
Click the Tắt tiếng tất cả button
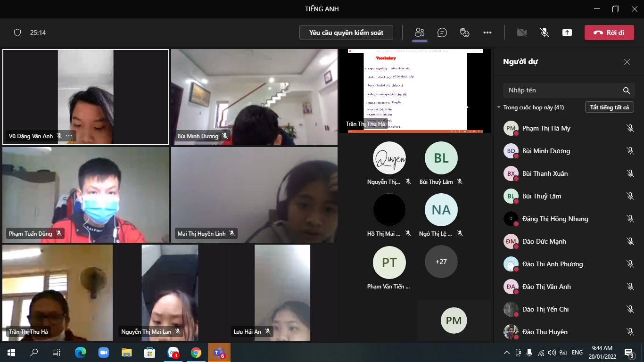coord(609,107)
